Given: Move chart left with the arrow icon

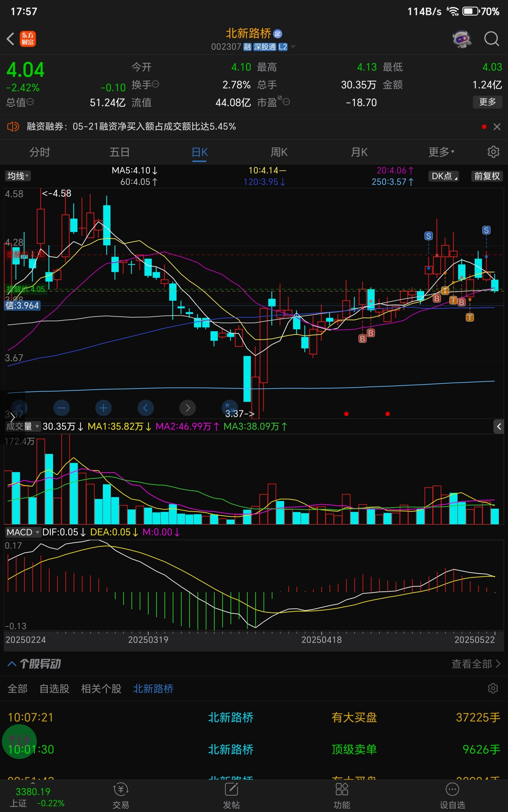Looking at the screenshot, I should tap(145, 408).
